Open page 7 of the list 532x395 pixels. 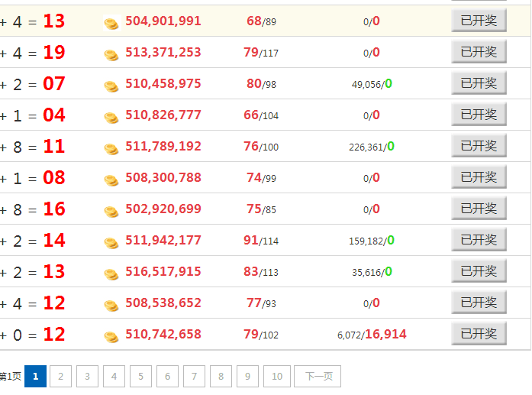[x=194, y=376]
